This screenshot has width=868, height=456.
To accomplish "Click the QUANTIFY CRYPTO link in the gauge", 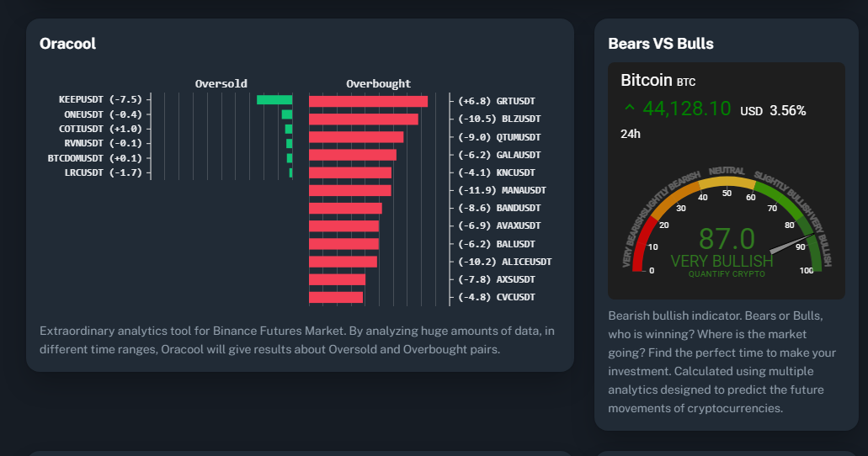I will [x=727, y=273].
